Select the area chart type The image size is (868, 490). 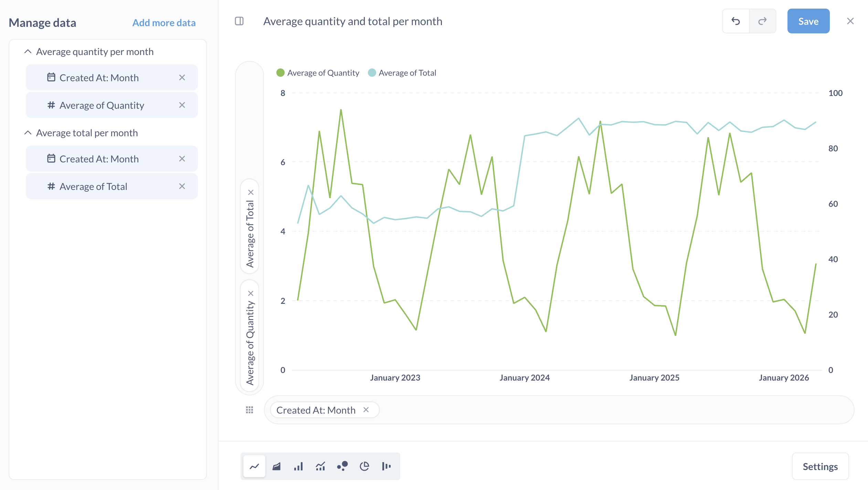276,466
